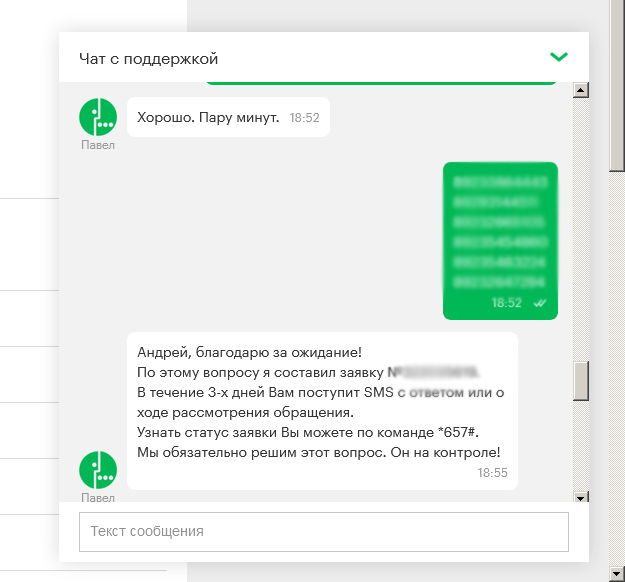Click Pavel's avatar beside the 18:55 message
The image size is (625, 582).
98,470
